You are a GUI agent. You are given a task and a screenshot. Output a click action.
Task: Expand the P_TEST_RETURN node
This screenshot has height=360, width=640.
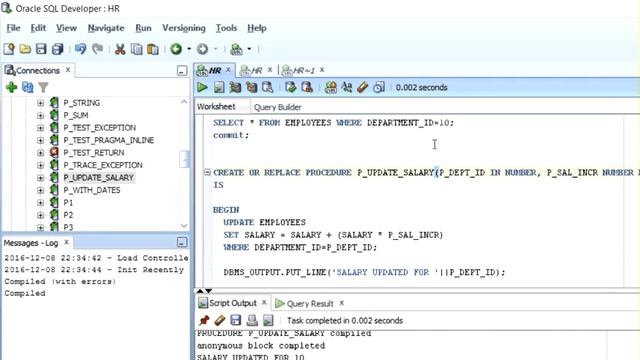point(40,153)
